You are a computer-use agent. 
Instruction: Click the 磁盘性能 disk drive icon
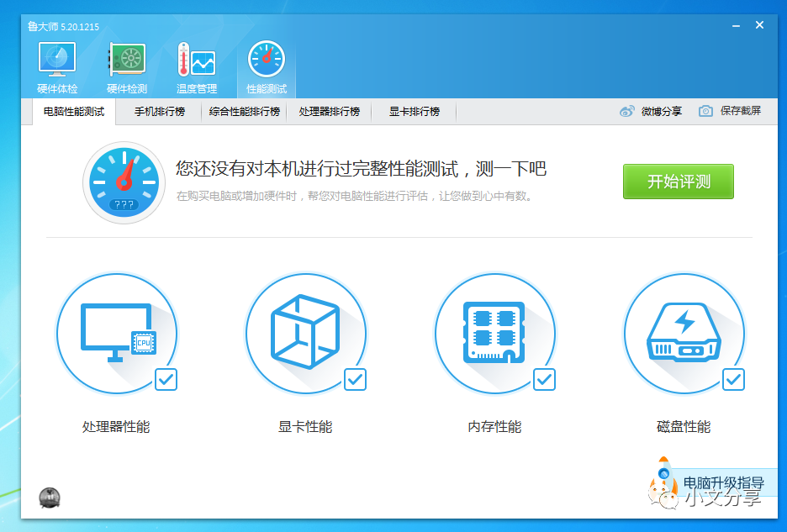[684, 334]
